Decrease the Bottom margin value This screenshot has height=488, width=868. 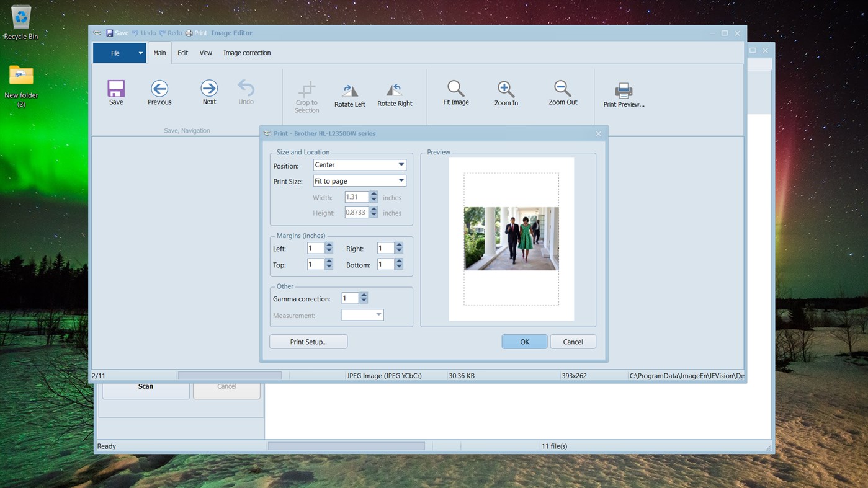399,267
